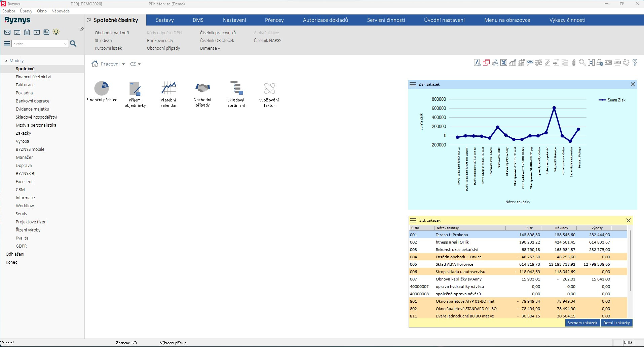Viewport: 644px width, 347px height.
Task: Click the Excel export icon in toolbar
Action: (x=503, y=62)
